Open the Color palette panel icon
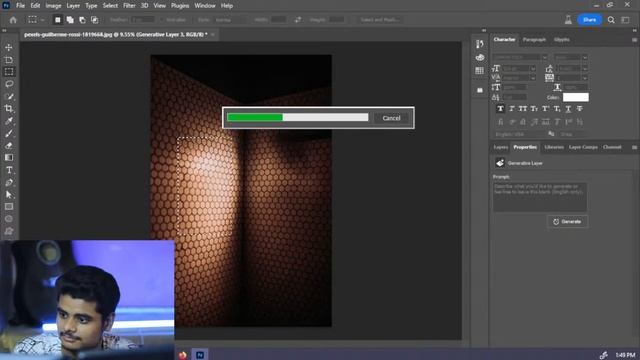 point(480,58)
